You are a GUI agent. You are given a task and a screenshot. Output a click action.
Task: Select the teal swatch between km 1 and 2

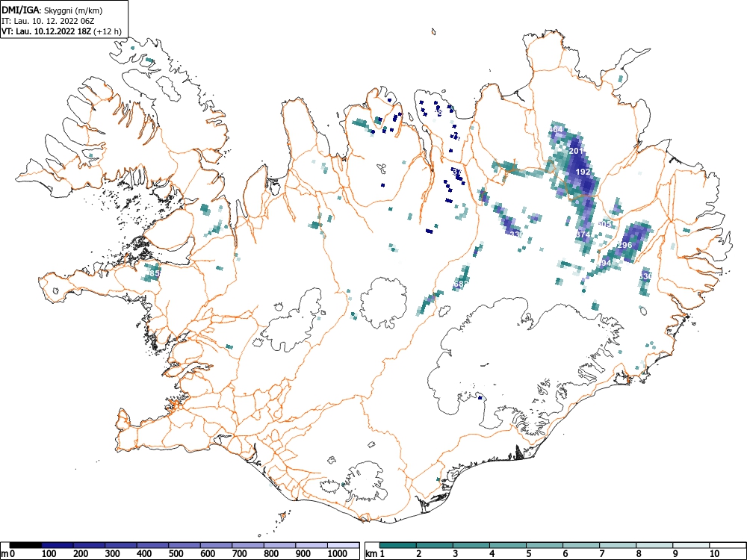[x=398, y=545]
